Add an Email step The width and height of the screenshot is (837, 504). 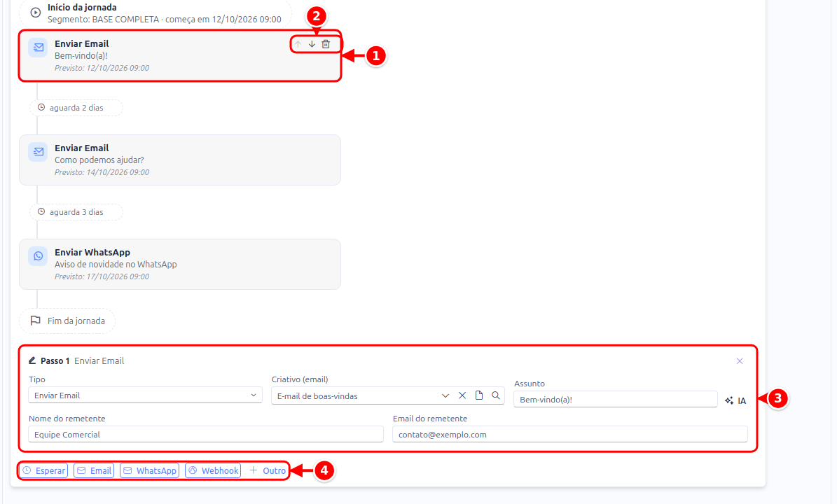point(94,470)
